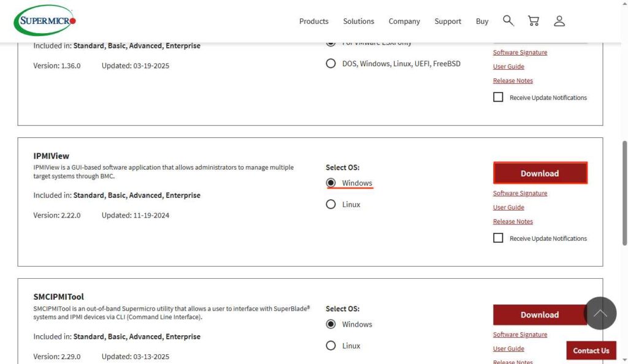The width and height of the screenshot is (628, 364).
Task: Enable update notifications for IPMIView
Action: [498, 238]
